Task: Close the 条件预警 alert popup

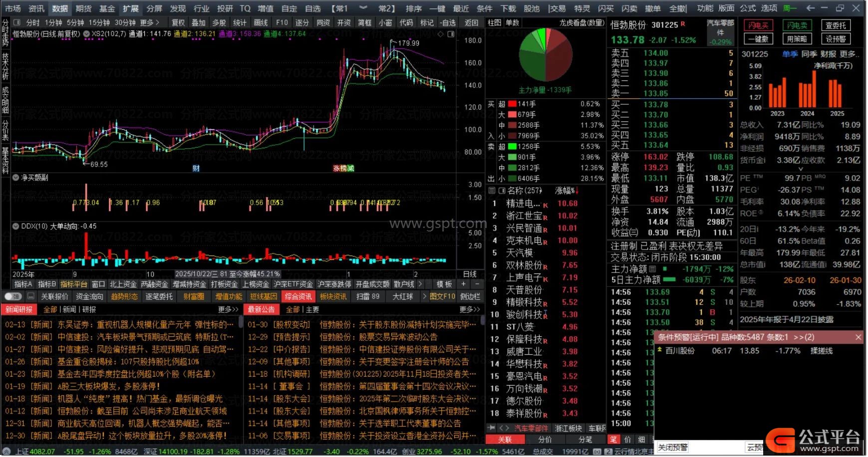Action: click(858, 337)
